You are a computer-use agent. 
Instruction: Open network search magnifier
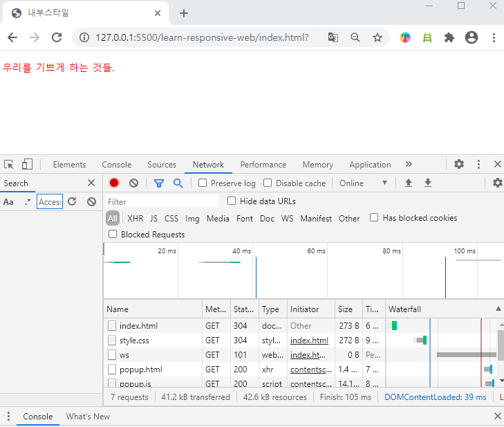click(178, 183)
